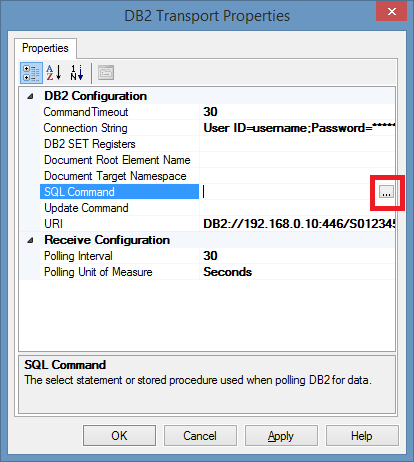
Task: Select the URI property label
Action: tap(120, 224)
